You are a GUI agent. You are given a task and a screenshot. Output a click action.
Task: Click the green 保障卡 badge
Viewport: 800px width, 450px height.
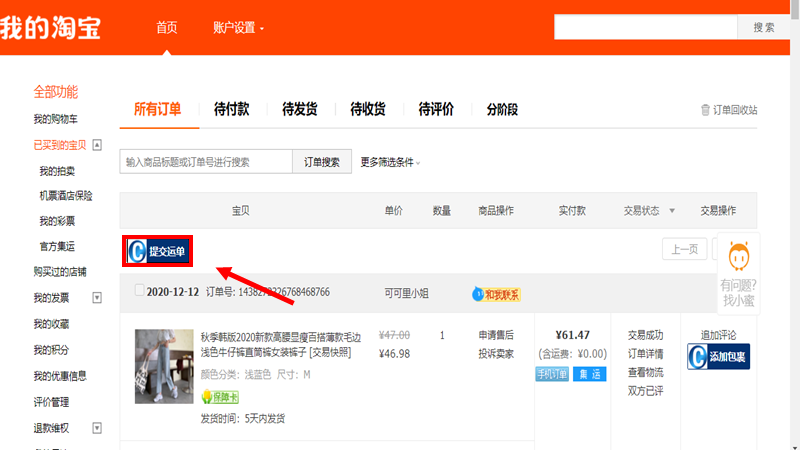point(220,397)
